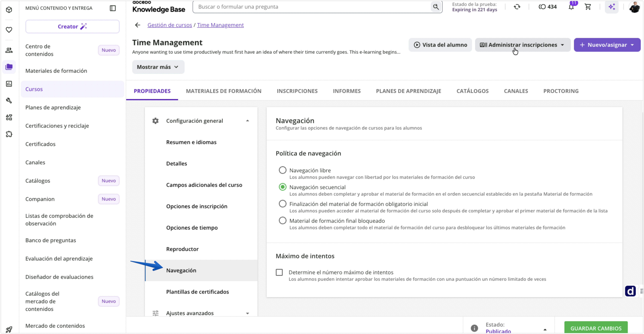Open Plantillas de certificados settings

point(197,292)
